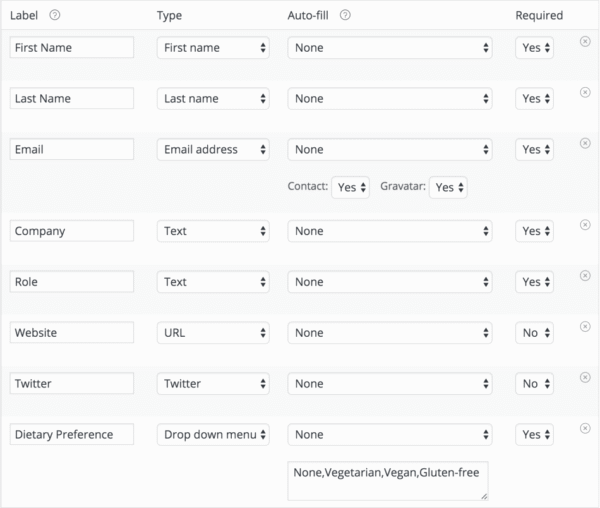Screen dimensions: 600x508
Task: Change Required setting for Twitter
Action: [x=535, y=383]
